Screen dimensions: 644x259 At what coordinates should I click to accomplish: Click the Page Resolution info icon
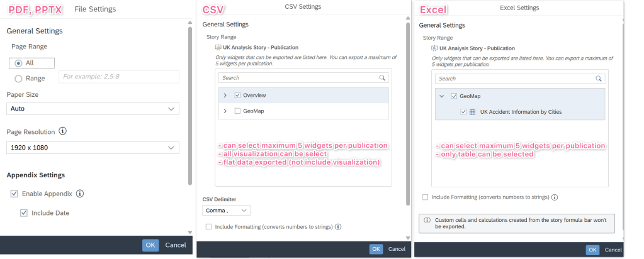63,132
